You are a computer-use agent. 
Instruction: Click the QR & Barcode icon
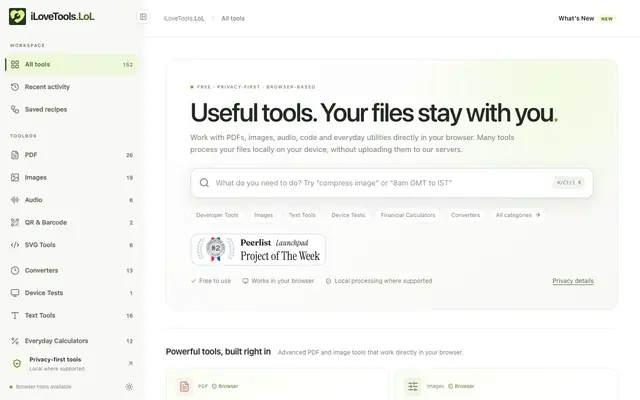pos(15,222)
